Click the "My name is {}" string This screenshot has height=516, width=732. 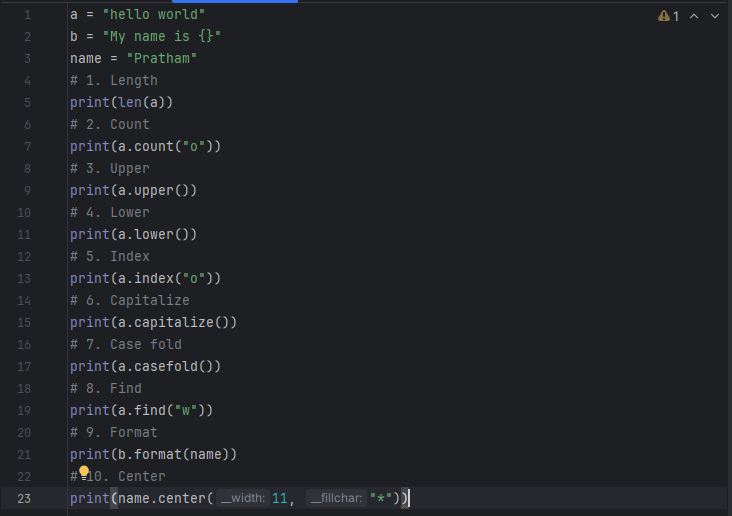(x=162, y=36)
